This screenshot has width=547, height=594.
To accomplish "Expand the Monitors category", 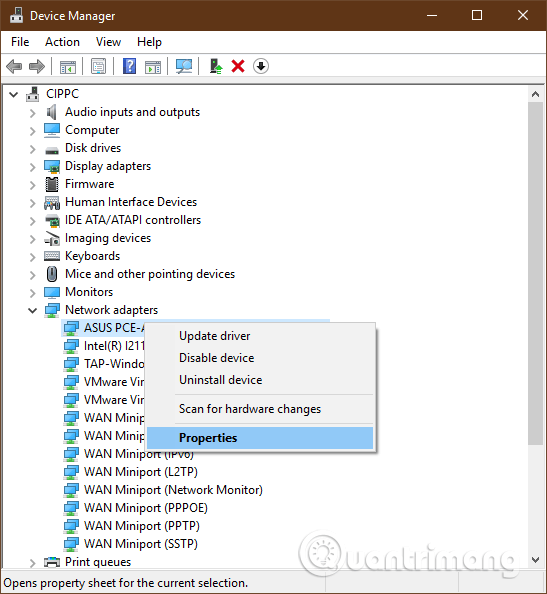I will click(33, 292).
